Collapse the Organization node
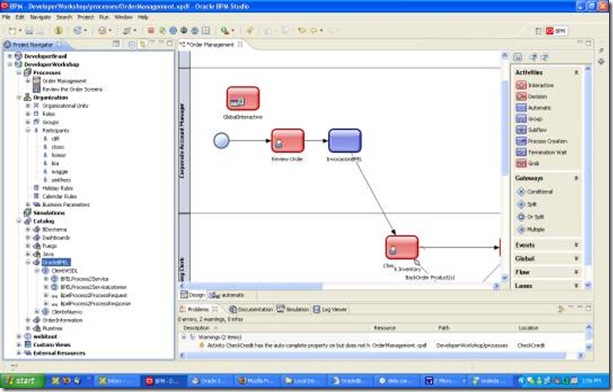The image size is (613, 392). click(x=19, y=97)
